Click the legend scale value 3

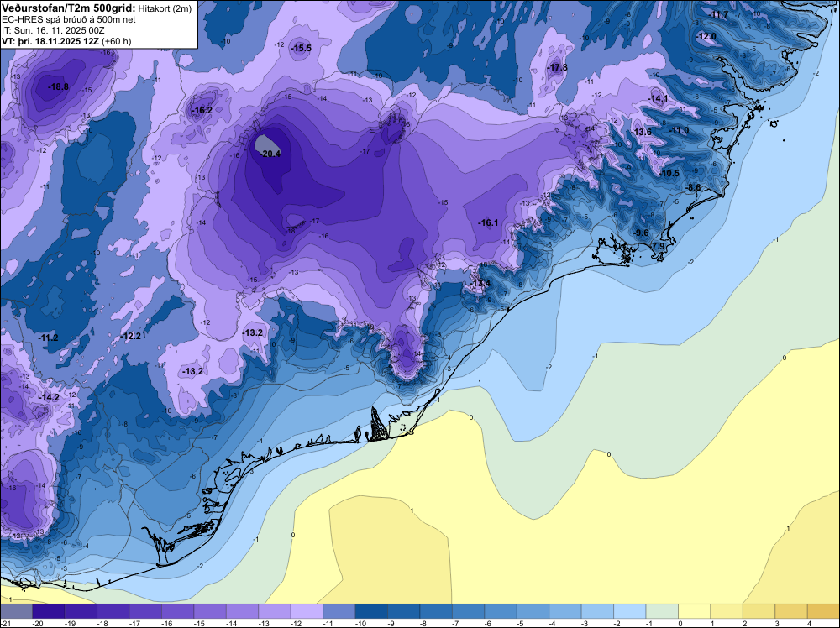pyautogui.click(x=777, y=623)
